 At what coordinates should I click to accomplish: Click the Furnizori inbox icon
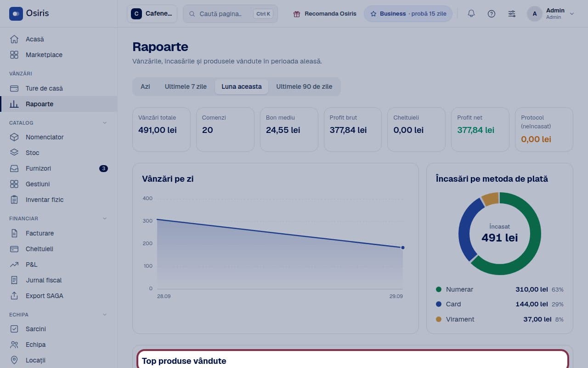(x=14, y=168)
